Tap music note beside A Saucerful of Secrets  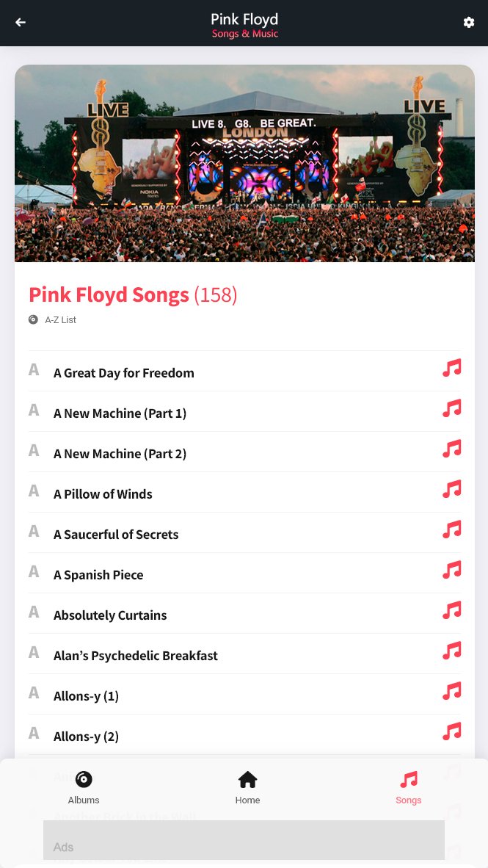click(452, 529)
